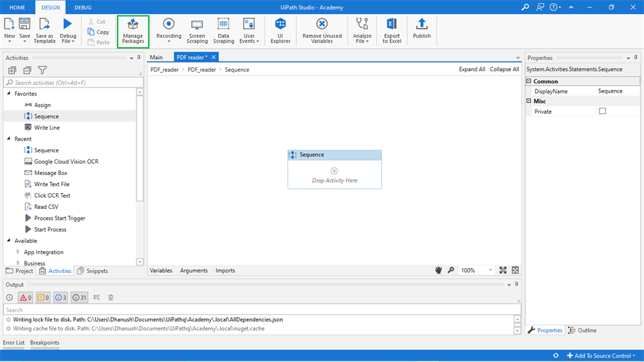Image resolution: width=644 pixels, height=362 pixels.
Task: Click Save as Template
Action: point(45,30)
